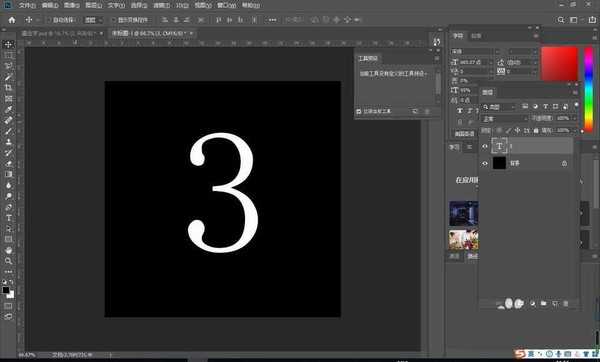Select the Zoom tool in the toolbar
This screenshot has width=600, height=362.
coord(8,261)
